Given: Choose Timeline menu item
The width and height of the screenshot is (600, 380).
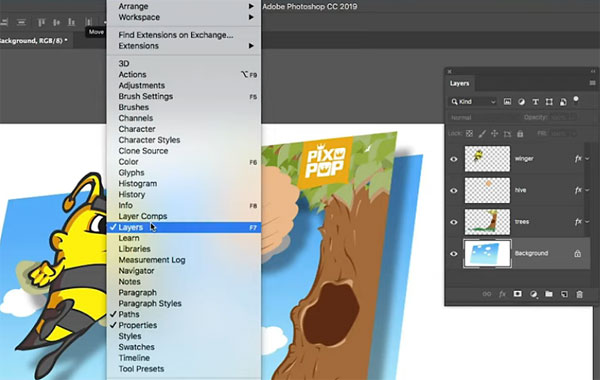Looking at the screenshot, I should (x=184, y=358).
